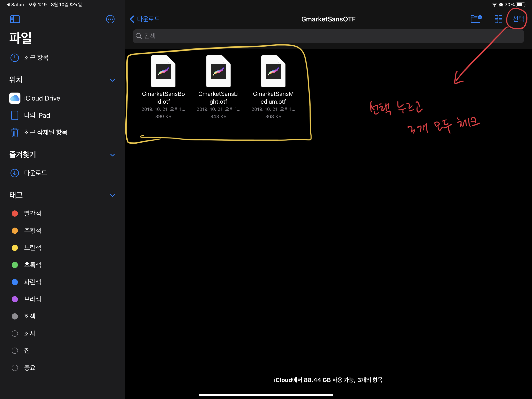Tap 선택 to select files

coord(518,19)
